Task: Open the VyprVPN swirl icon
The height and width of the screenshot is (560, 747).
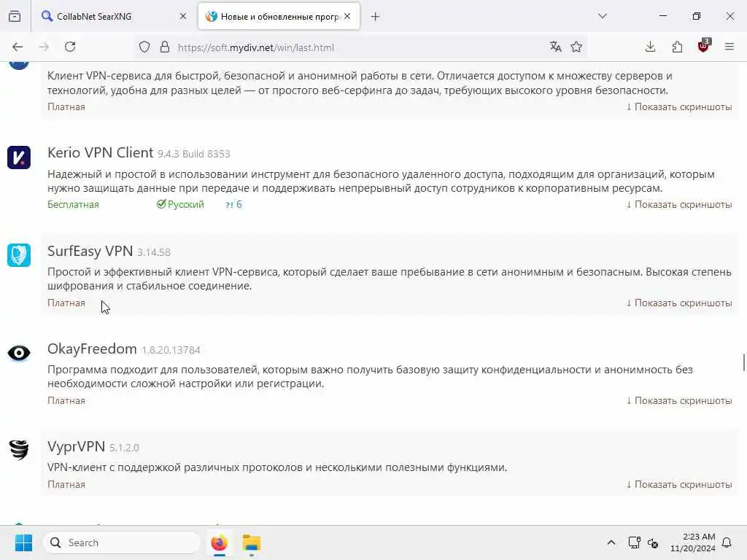Action: [x=19, y=449]
